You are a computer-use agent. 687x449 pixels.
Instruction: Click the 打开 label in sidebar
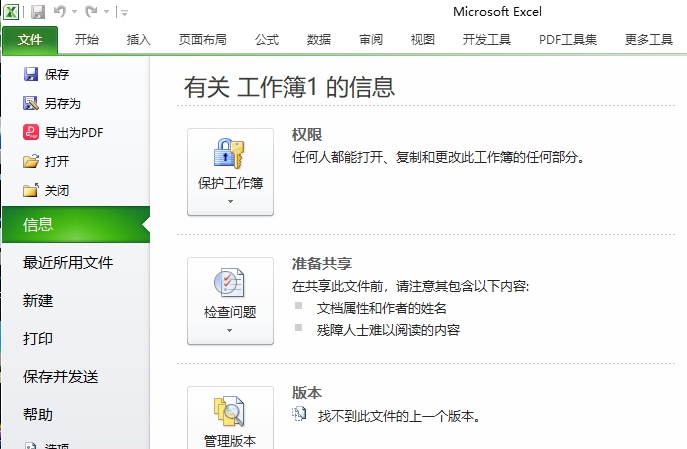(57, 162)
